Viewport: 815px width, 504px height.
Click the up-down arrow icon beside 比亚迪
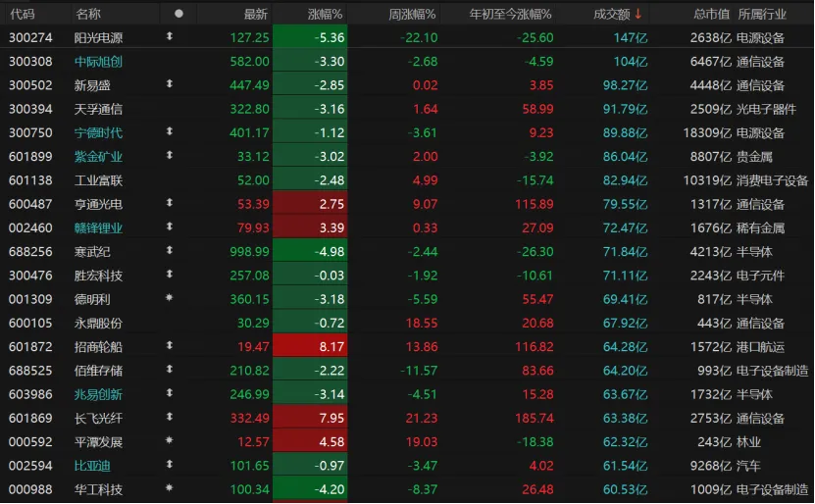(x=170, y=465)
